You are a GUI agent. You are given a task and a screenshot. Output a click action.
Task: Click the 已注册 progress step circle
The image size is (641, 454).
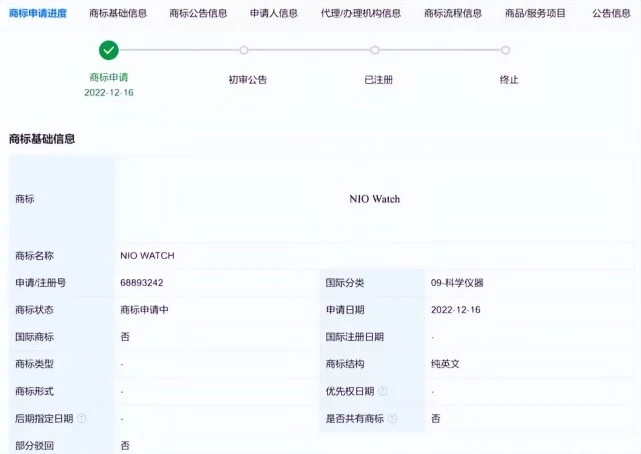pyautogui.click(x=375, y=50)
